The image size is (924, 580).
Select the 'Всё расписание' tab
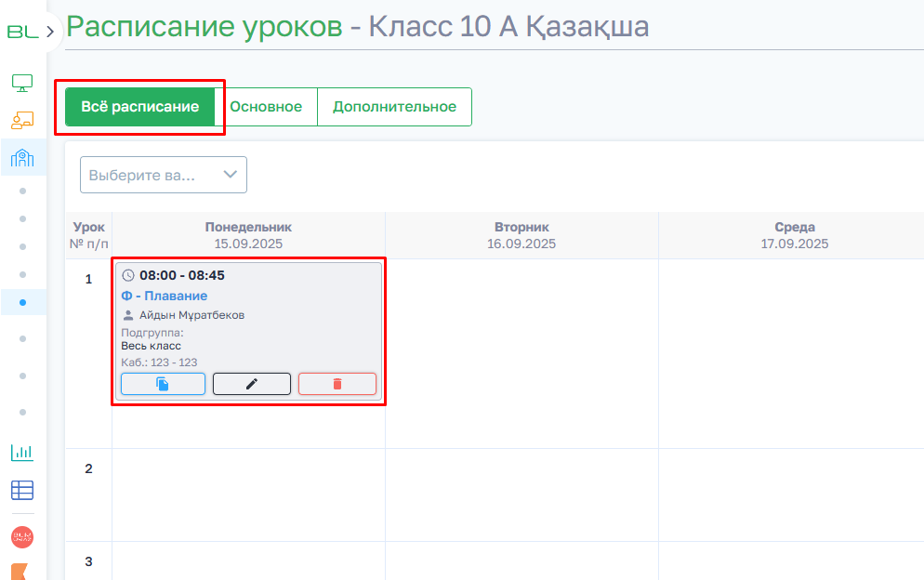coord(140,107)
